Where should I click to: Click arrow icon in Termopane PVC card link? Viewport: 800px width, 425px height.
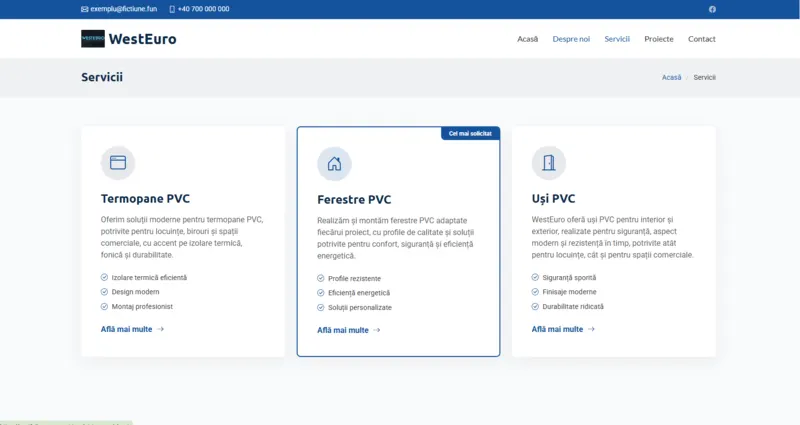click(x=161, y=329)
